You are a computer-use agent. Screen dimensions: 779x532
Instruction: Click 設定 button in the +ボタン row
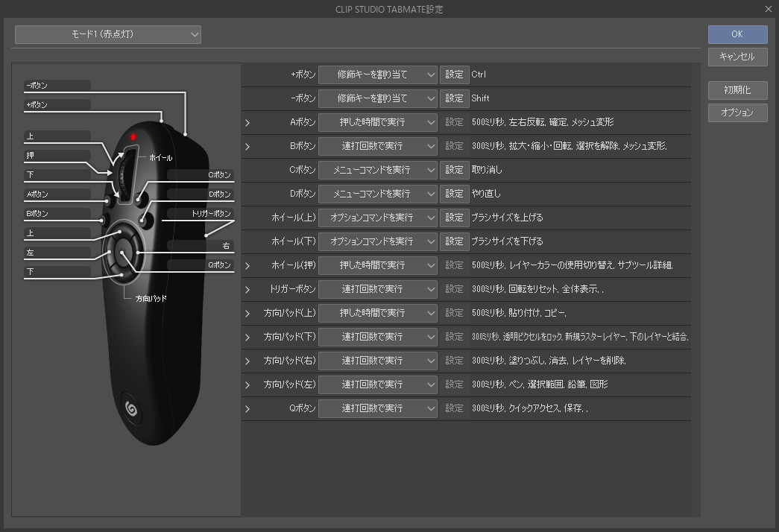tap(454, 75)
